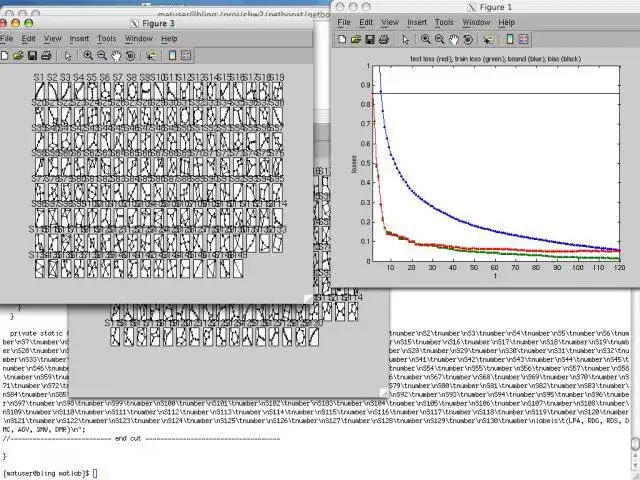Activate Zoom Out tool in Figure 1 toolbar
Image resolution: width=640 pixels, height=480 pixels.
coord(440,39)
